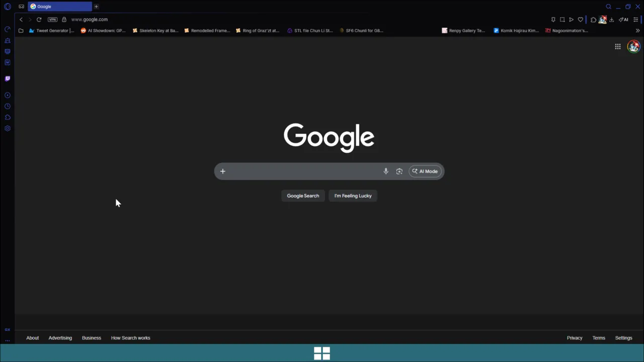Open the downloads arrow icon
The height and width of the screenshot is (362, 644).
click(x=612, y=20)
